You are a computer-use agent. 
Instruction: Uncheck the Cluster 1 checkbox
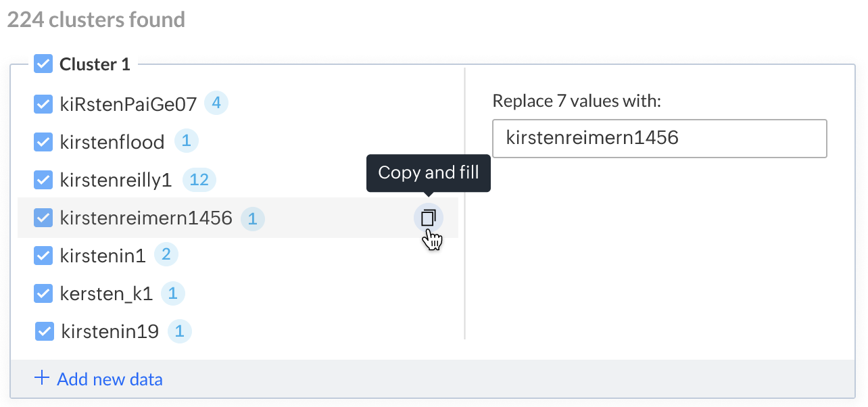tap(43, 64)
